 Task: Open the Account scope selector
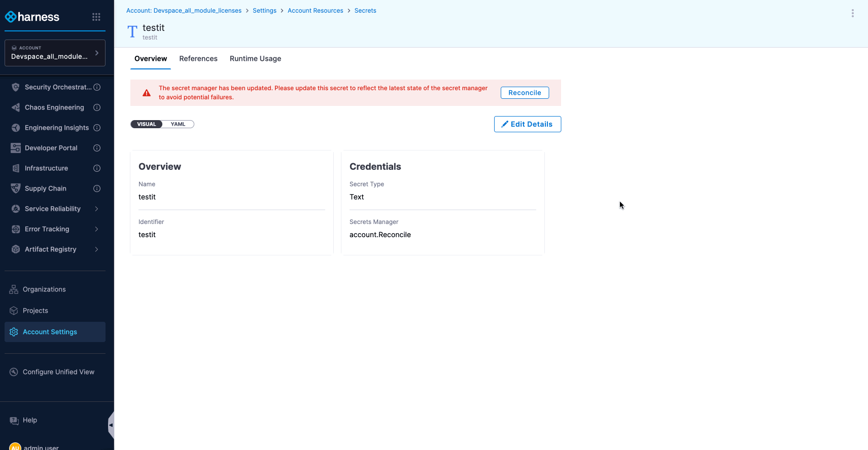(55, 53)
